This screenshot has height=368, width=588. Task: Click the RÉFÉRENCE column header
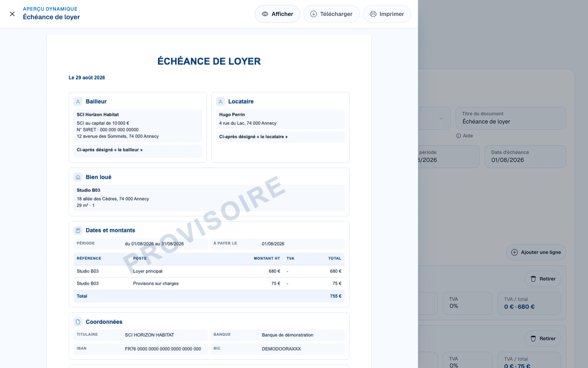(89, 258)
